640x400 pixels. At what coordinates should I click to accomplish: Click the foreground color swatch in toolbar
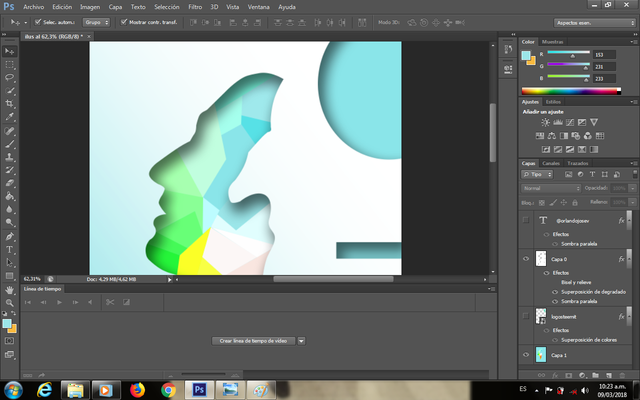click(7, 324)
